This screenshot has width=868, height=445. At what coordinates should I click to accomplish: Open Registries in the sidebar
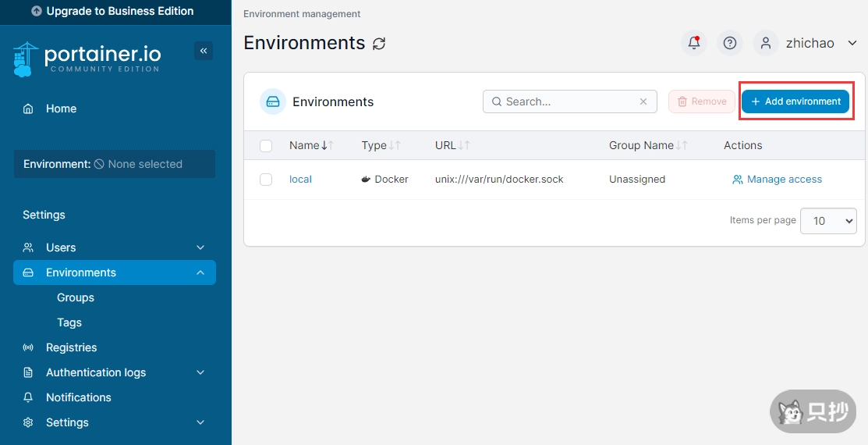coord(71,347)
